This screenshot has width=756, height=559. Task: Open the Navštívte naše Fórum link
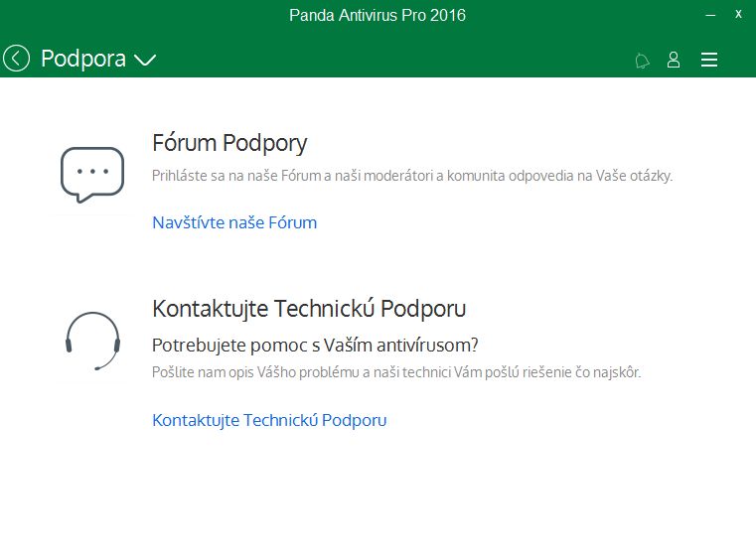click(234, 222)
